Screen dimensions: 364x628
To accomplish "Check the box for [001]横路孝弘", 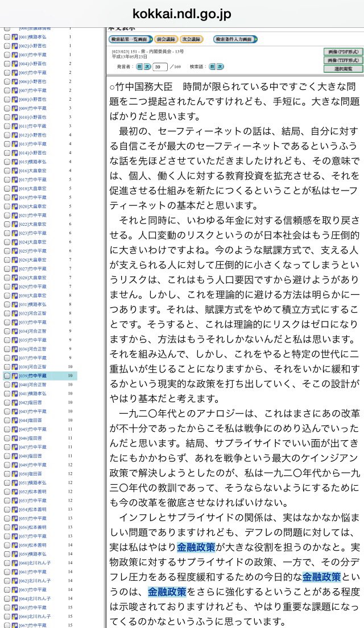I will 7,37.
